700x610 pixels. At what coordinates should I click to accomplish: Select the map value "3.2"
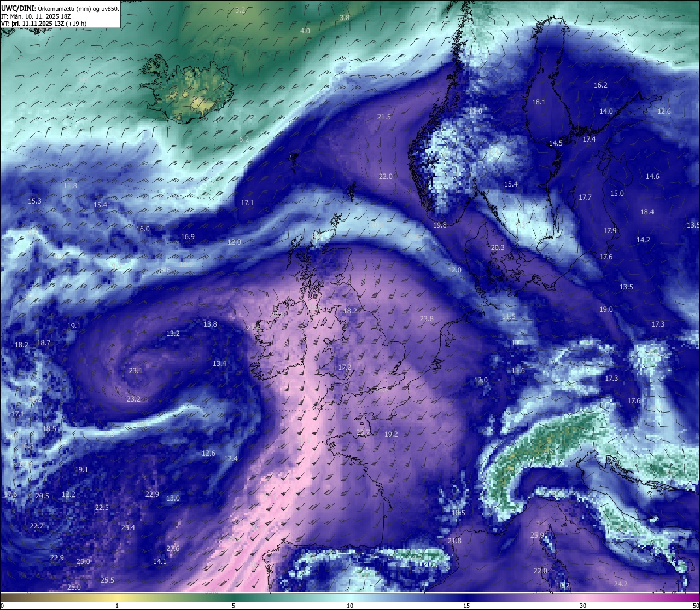click(x=240, y=10)
